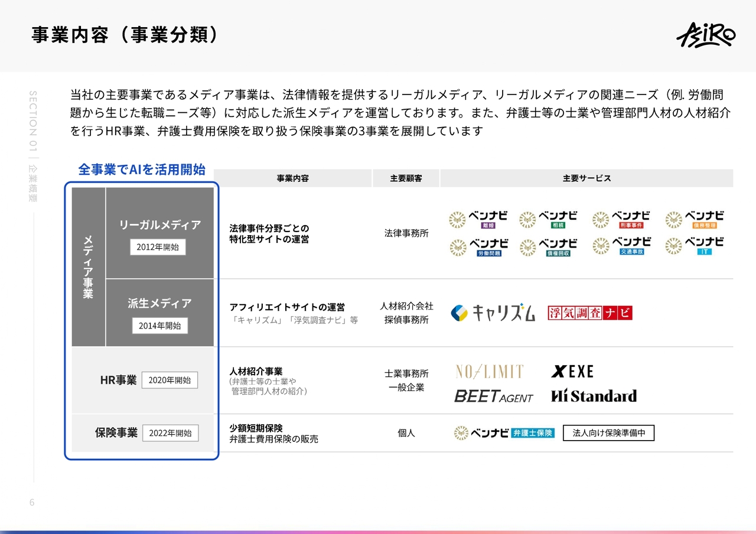Select the ベンナビ 相続 logo
The image size is (756, 534).
[x=548, y=219]
